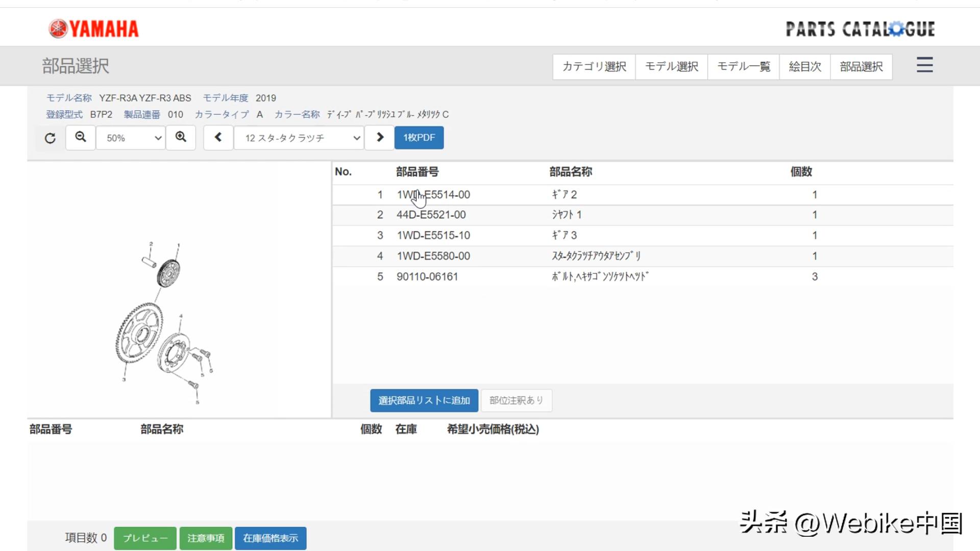The image size is (980, 551).
Task: Switch to モデル選択 tab
Action: tap(671, 66)
